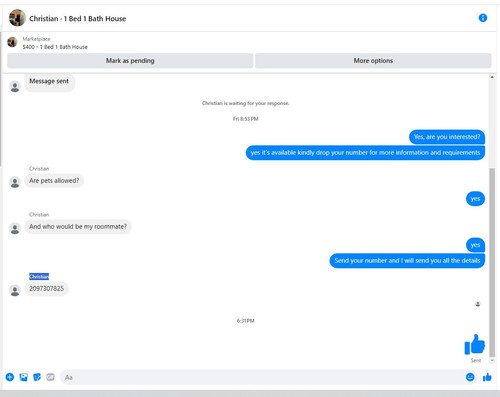This screenshot has width=500, height=397.
Task: Click 'Christian - 1 Bed 1 Bath House' title
Action: (x=78, y=19)
